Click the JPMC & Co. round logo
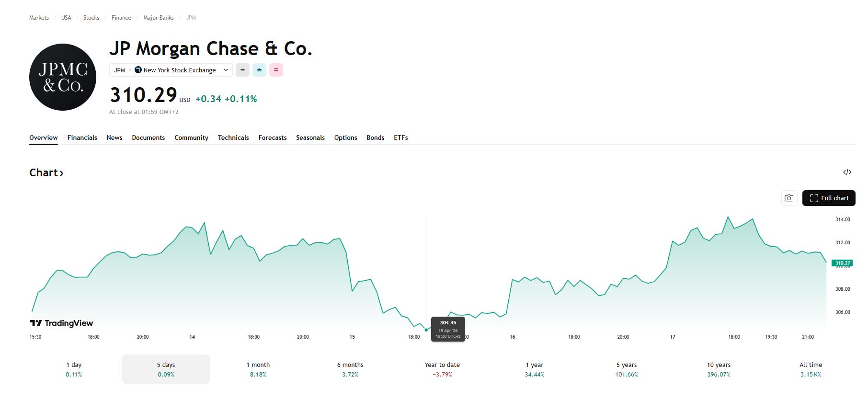The width and height of the screenshot is (868, 400). [63, 77]
